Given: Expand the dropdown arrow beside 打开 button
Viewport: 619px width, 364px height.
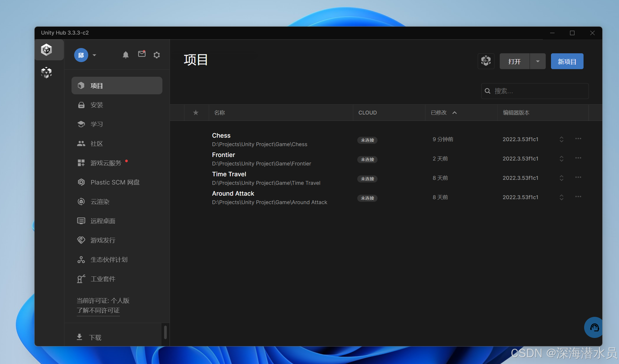Looking at the screenshot, I should point(538,61).
